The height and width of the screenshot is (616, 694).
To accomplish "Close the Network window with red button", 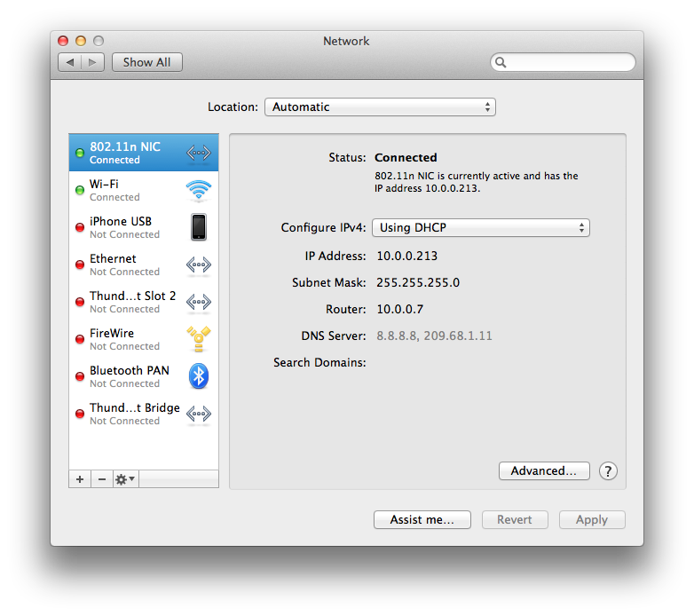I will [63, 41].
